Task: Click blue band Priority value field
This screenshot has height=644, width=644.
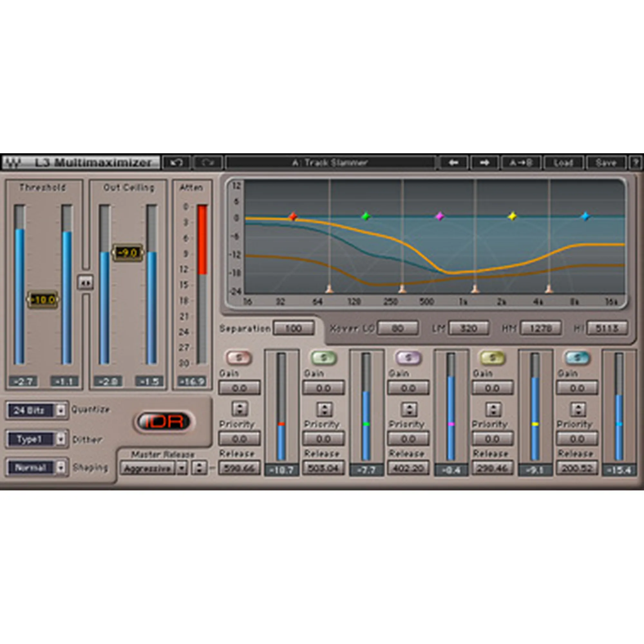Action: coord(577,439)
